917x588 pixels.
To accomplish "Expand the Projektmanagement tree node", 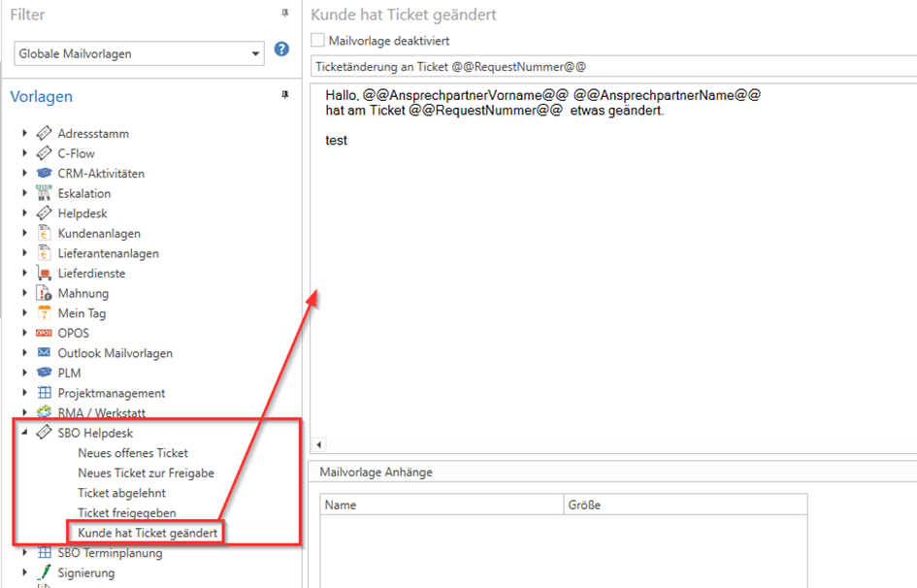I will coord(25,393).
